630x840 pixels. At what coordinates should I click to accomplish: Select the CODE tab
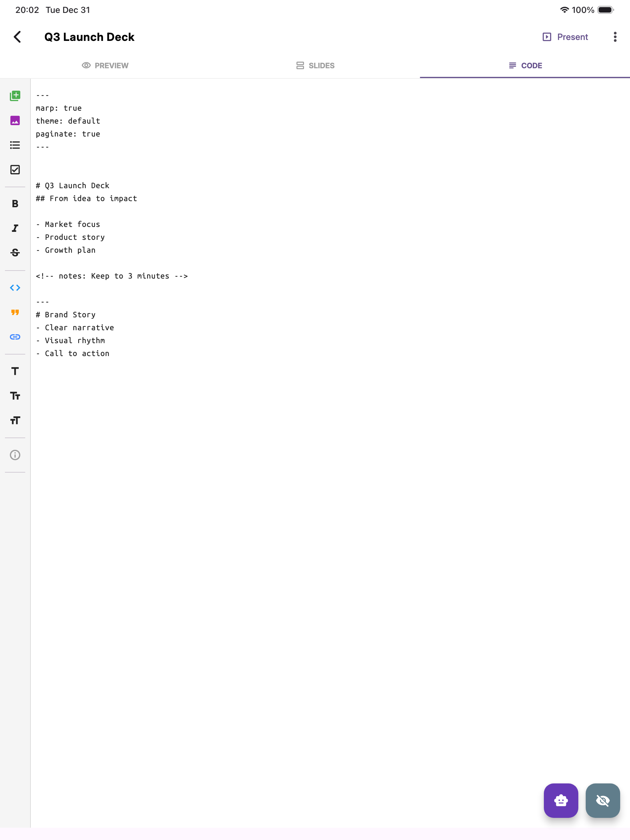coord(525,66)
